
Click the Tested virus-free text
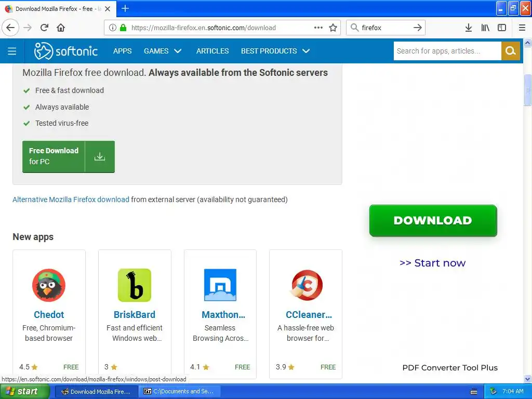coord(62,123)
